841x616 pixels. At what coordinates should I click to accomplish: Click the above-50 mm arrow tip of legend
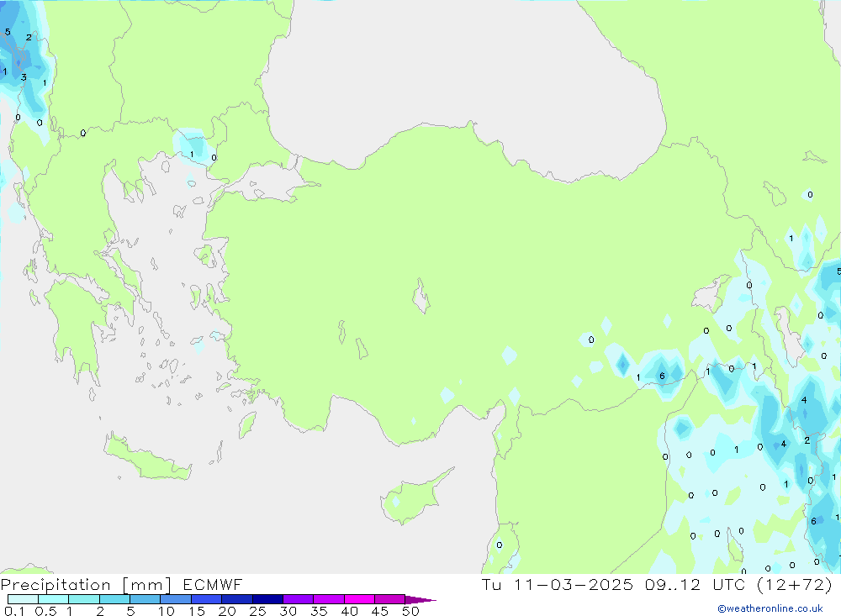(420, 600)
